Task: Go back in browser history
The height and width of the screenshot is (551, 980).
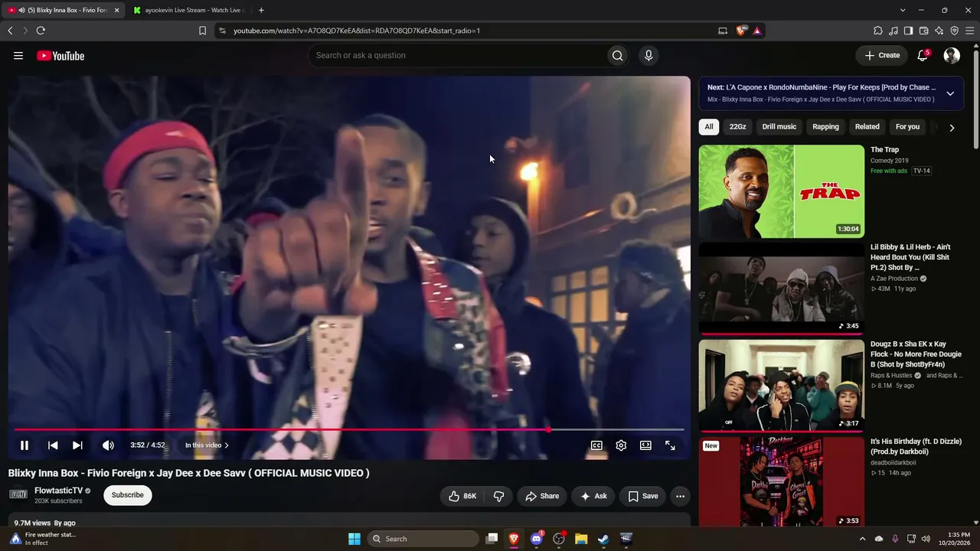Action: coord(10,31)
